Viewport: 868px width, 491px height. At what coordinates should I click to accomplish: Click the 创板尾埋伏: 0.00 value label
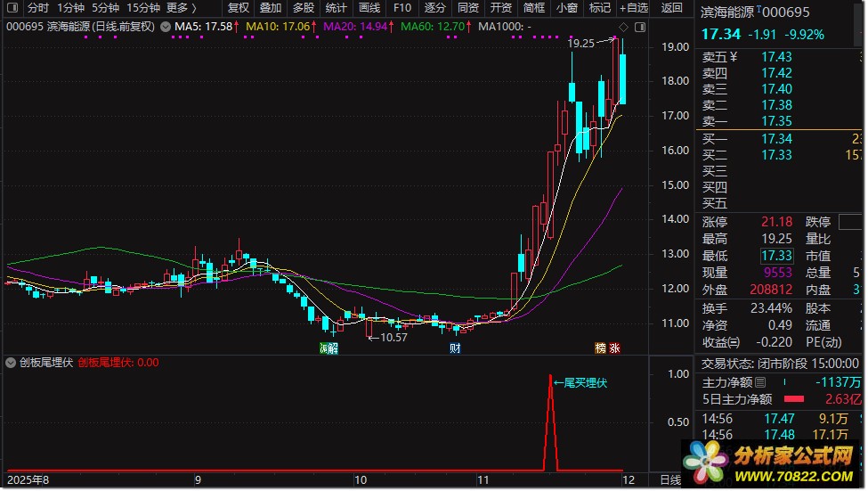tap(118, 363)
